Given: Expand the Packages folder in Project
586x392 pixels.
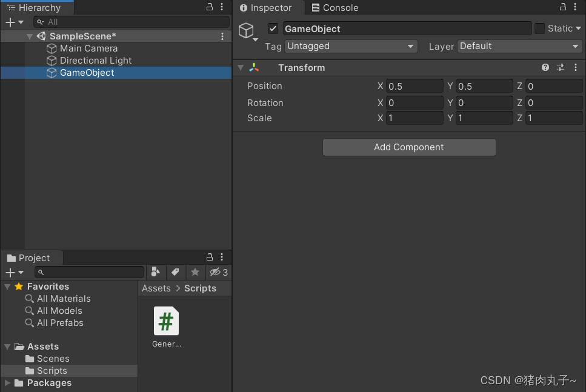Looking at the screenshot, I should (8, 383).
